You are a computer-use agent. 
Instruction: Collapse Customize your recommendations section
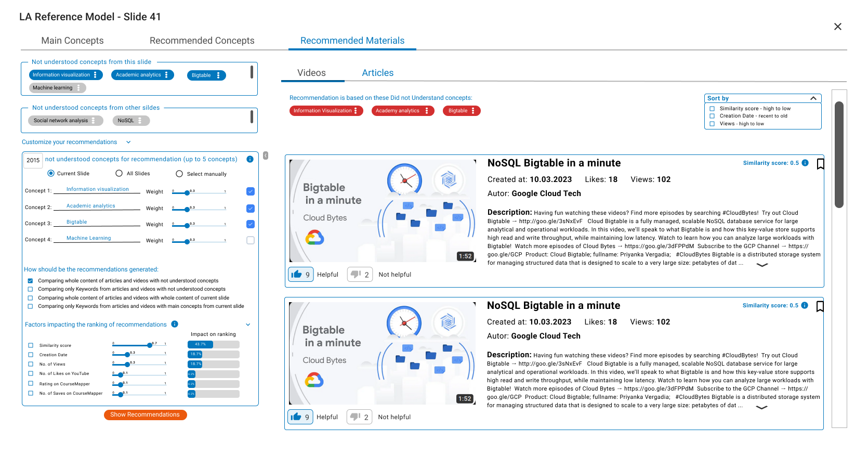(x=128, y=142)
